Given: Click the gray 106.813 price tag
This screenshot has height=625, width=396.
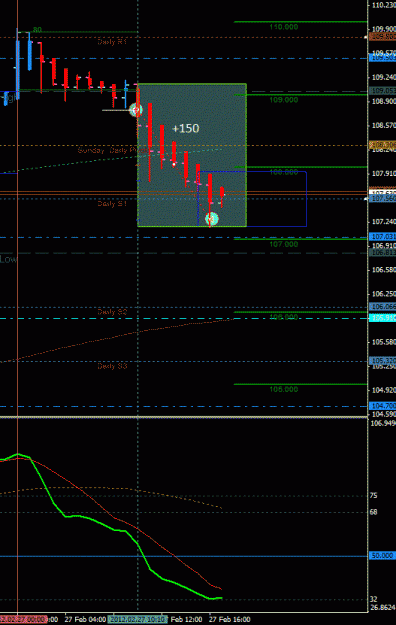Looking at the screenshot, I should [383, 253].
